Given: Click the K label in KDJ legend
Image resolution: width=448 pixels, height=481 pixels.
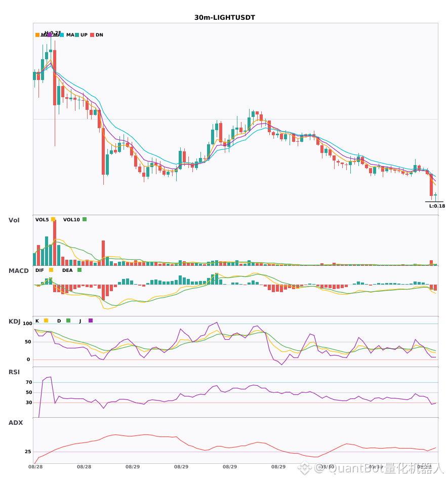Looking at the screenshot, I should pos(37,321).
